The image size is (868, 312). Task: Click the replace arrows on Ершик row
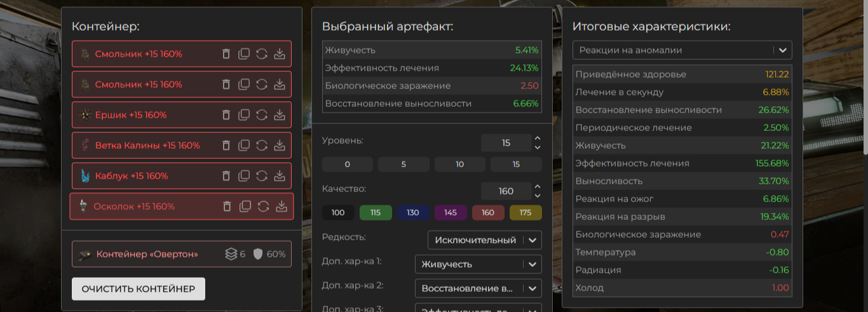[x=262, y=115]
